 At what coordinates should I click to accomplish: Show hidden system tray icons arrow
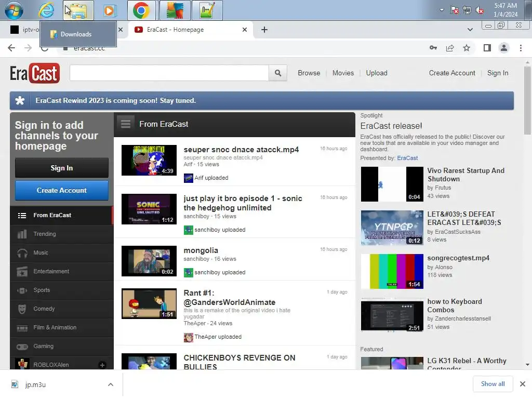(442, 10)
